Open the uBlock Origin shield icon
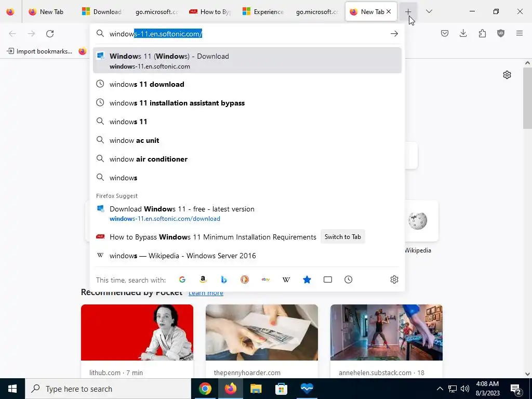This screenshot has height=399, width=532. (x=501, y=33)
